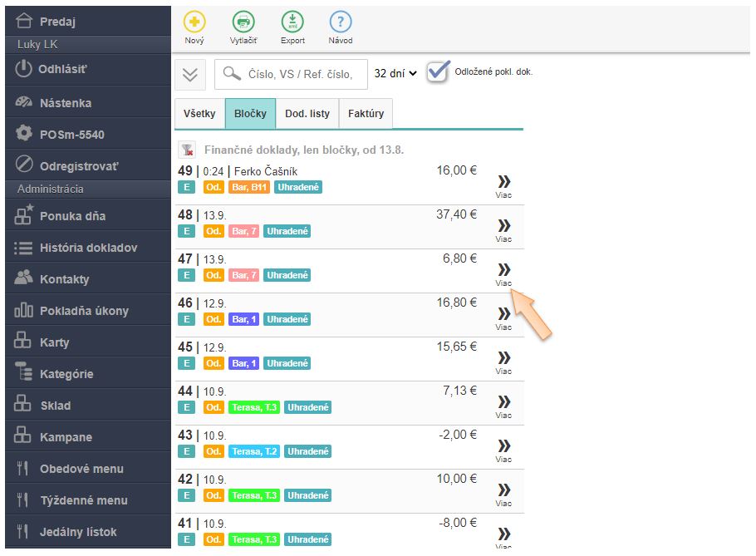Click the purple Bar, 1 tag on receipt 46
This screenshot has height=556, width=756.
tap(244, 319)
